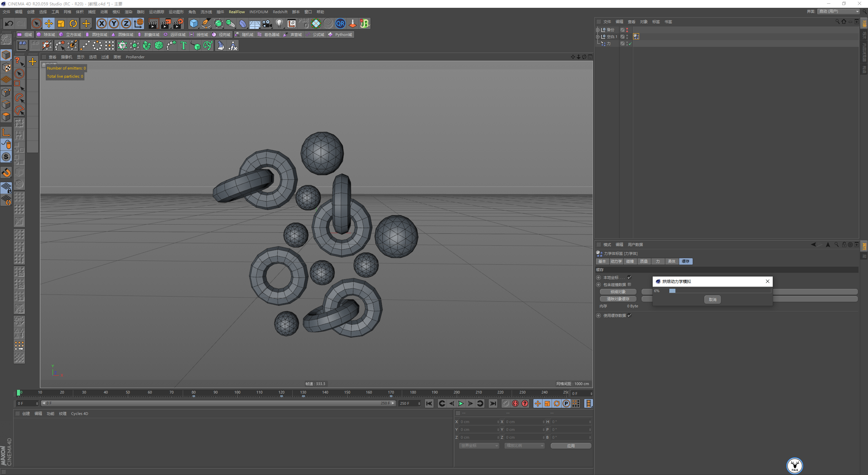Click the 清除对象缓存 button
868x475 pixels.
pos(618,299)
